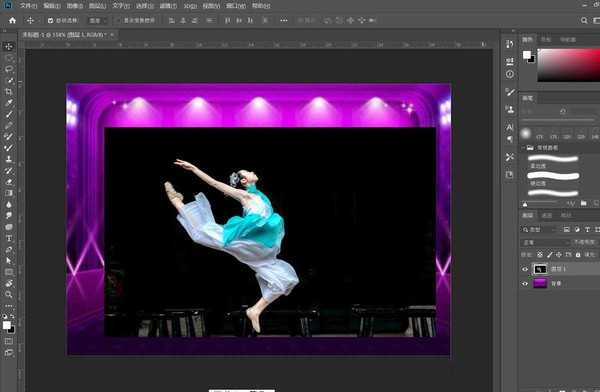Select the Zoom tool
The width and height of the screenshot is (600, 392).
click(x=8, y=294)
